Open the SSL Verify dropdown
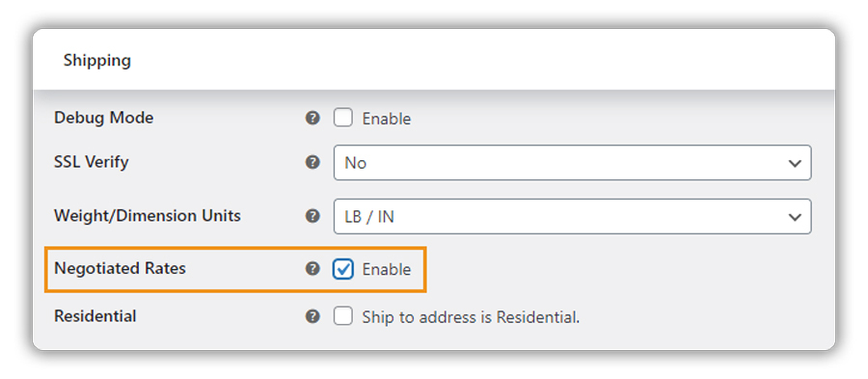 (x=572, y=163)
